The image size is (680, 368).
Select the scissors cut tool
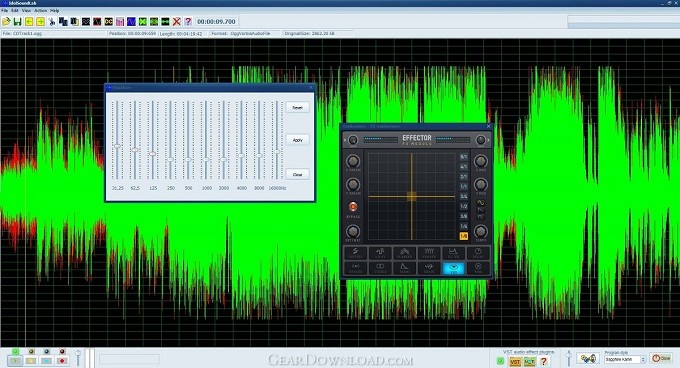click(52, 21)
